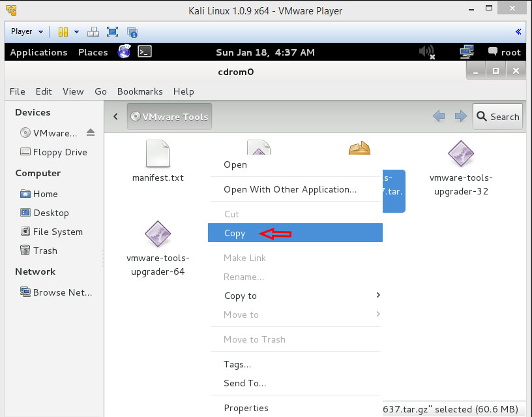Expand the Copy to submenu

[295, 296]
